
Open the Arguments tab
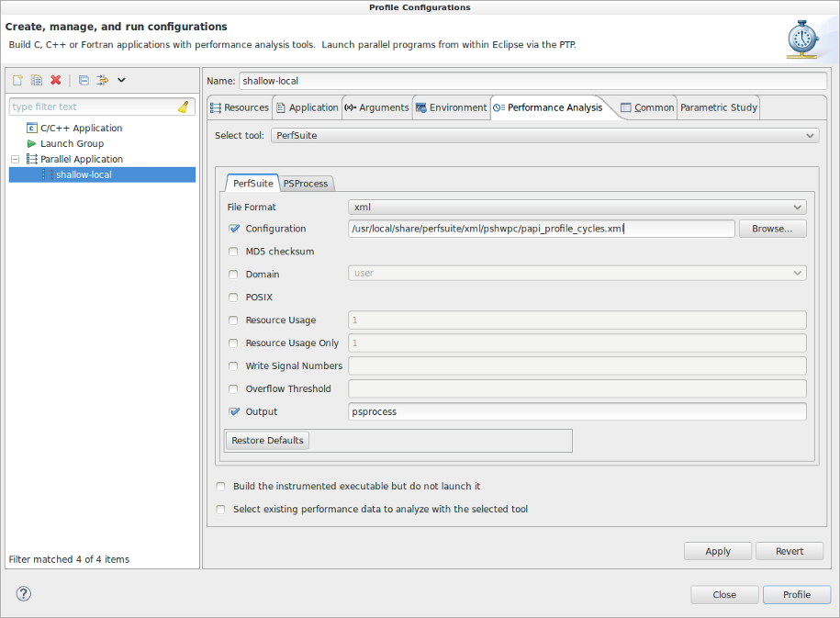point(376,107)
